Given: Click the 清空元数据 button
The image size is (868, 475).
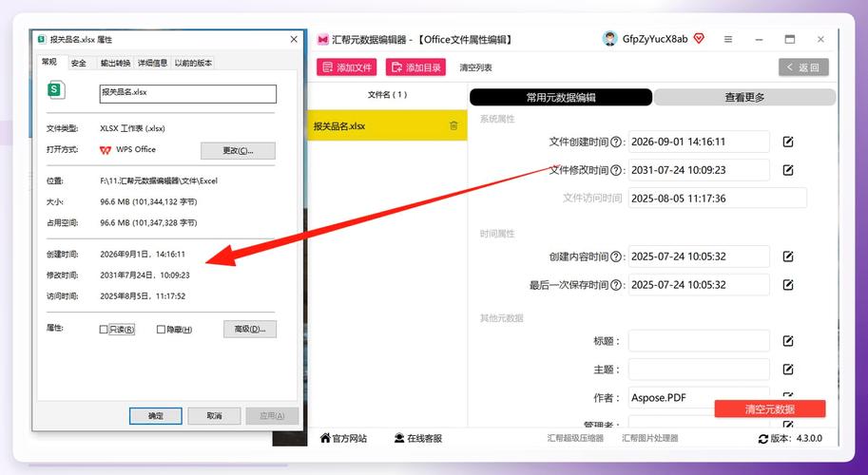Looking at the screenshot, I should (x=769, y=409).
